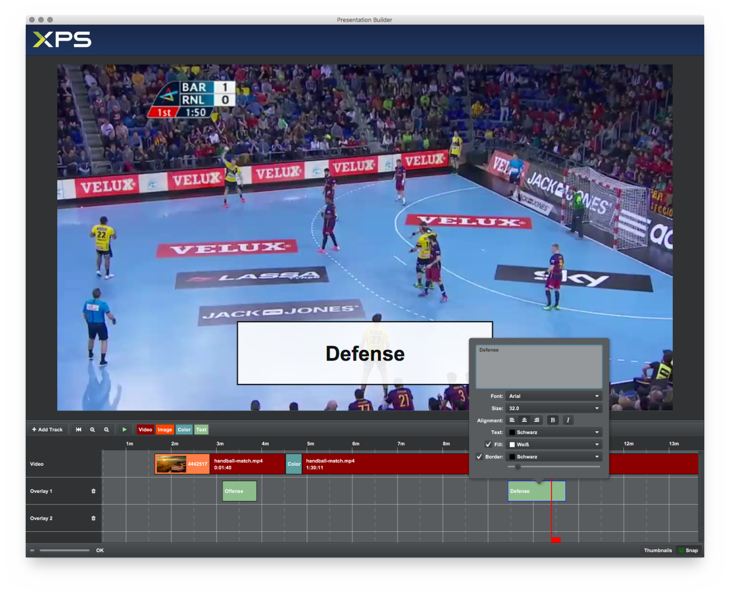Image resolution: width=730 pixels, height=594 pixels.
Task: Open the Text color dropdown
Action: point(554,432)
